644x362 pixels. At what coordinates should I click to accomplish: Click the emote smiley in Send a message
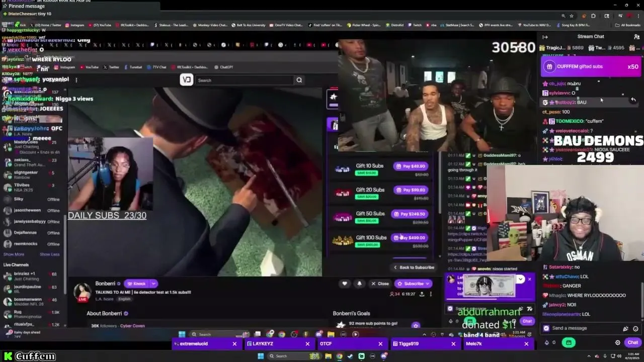pos(635,328)
